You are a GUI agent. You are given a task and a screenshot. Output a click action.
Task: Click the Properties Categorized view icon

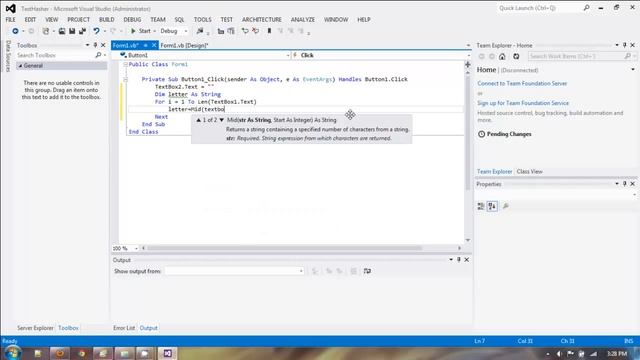pyautogui.click(x=481, y=207)
